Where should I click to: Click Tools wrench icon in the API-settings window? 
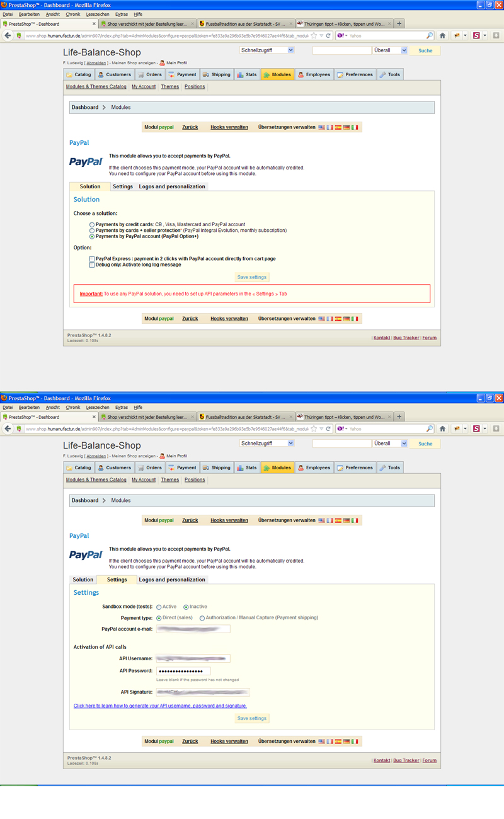tap(382, 467)
